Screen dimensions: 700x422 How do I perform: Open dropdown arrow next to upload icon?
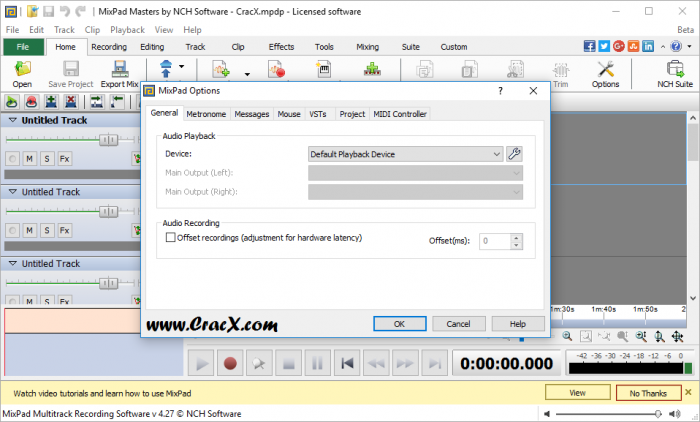pos(181,67)
